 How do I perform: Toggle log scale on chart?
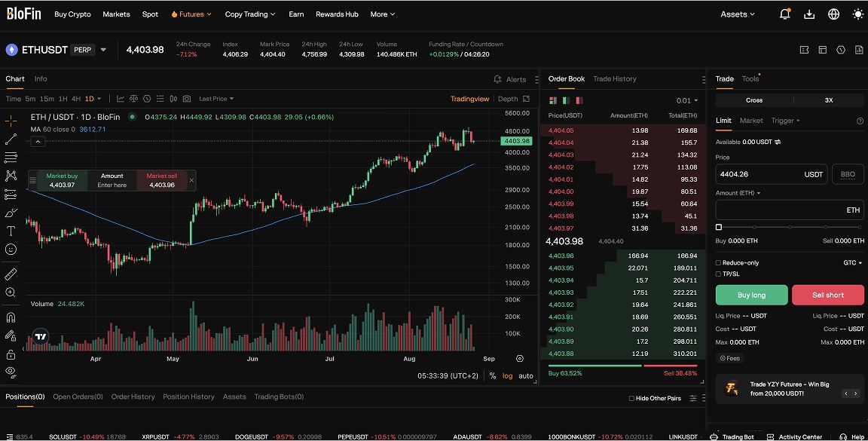point(508,375)
